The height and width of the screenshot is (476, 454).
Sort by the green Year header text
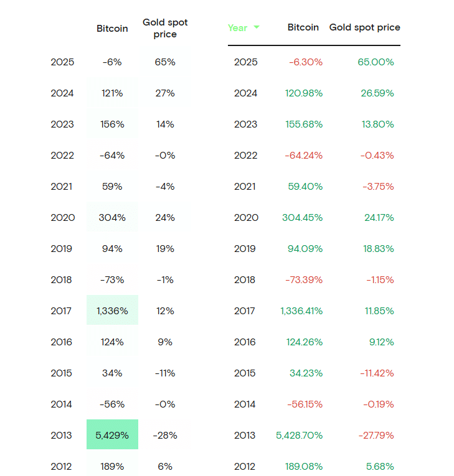tap(237, 27)
